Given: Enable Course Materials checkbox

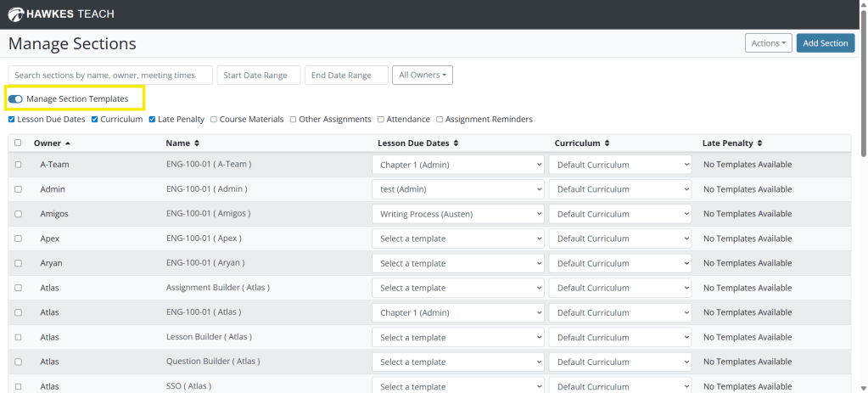Looking at the screenshot, I should pyautogui.click(x=214, y=119).
